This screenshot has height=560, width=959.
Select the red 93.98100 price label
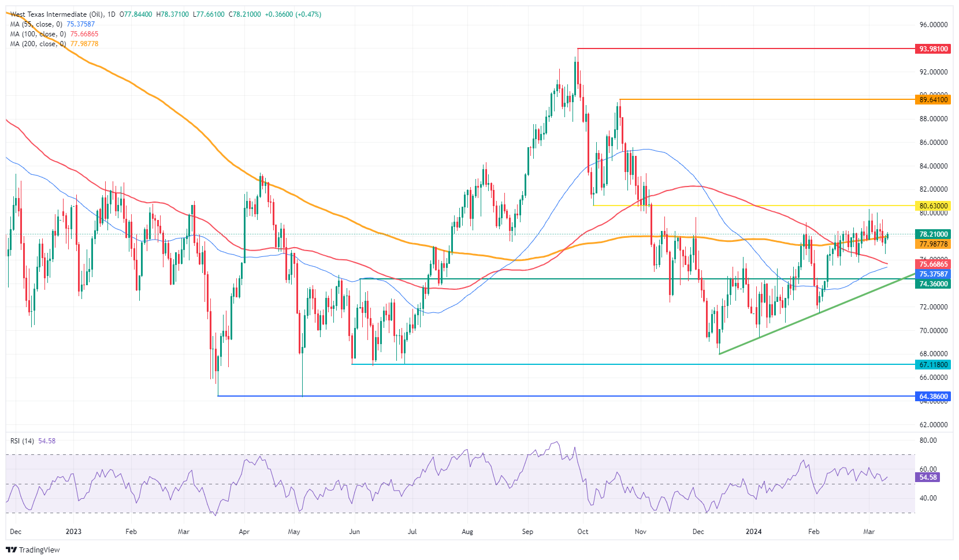[x=933, y=49]
